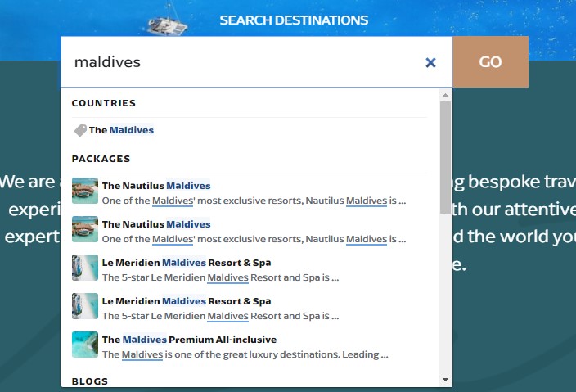Viewport: 576px width, 392px height.
Task: Click thumbnail of Maldives Premium All-inclusive
Action: tap(85, 345)
